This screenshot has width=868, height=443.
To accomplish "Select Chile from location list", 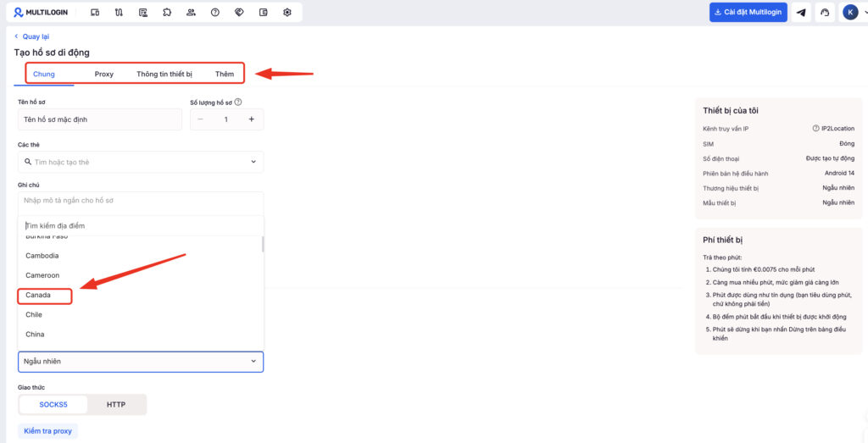I will click(x=34, y=315).
